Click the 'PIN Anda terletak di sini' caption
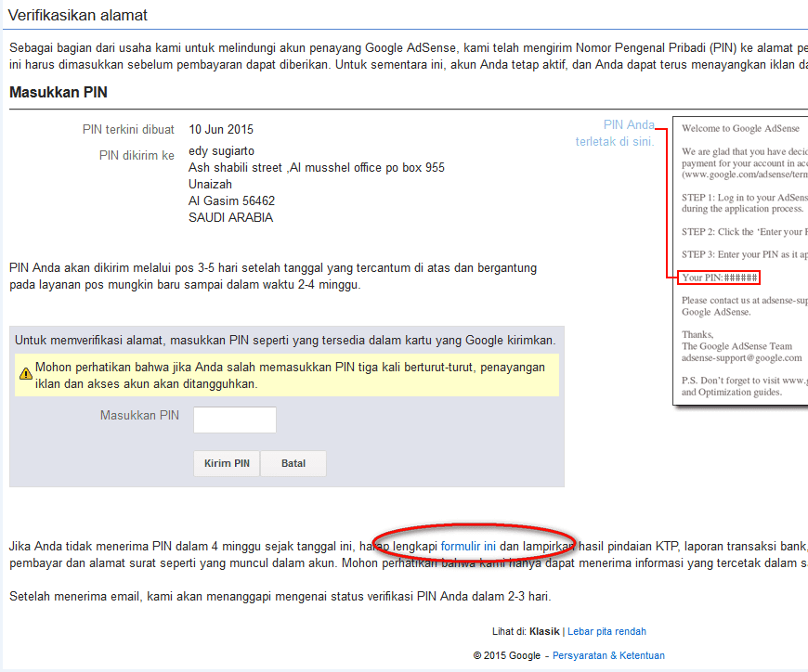The height and width of the screenshot is (672, 808). (x=615, y=133)
